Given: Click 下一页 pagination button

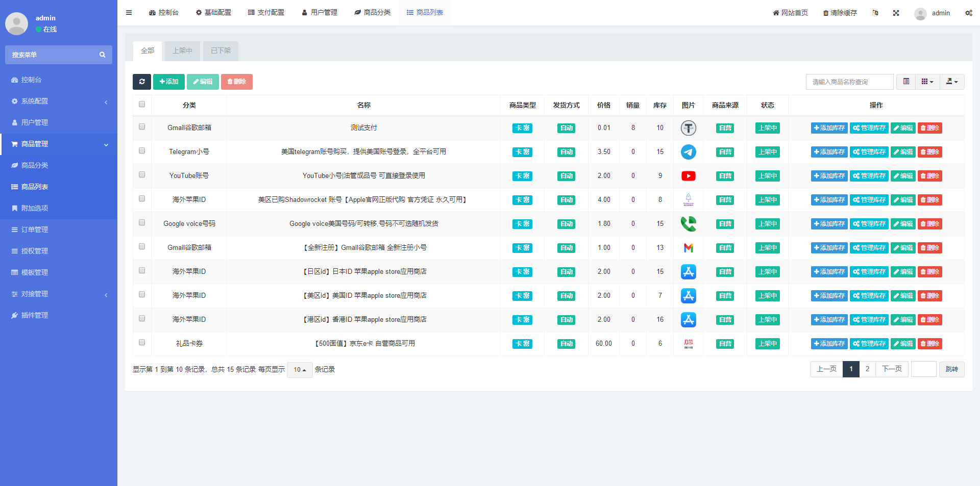Looking at the screenshot, I should 892,369.
